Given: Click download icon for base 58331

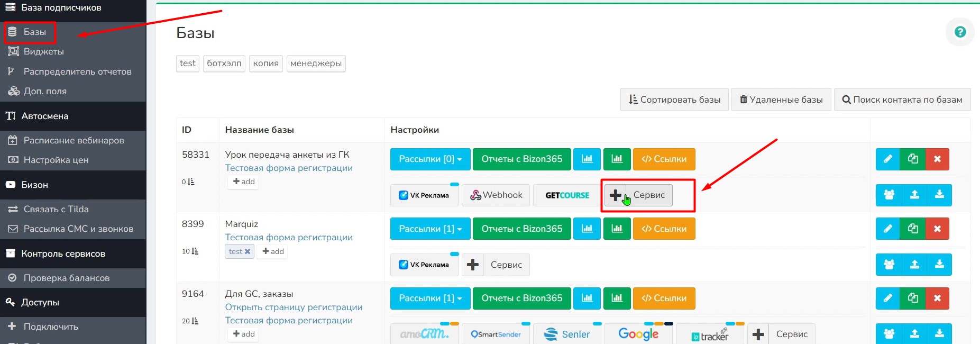Looking at the screenshot, I should pyautogui.click(x=939, y=195).
